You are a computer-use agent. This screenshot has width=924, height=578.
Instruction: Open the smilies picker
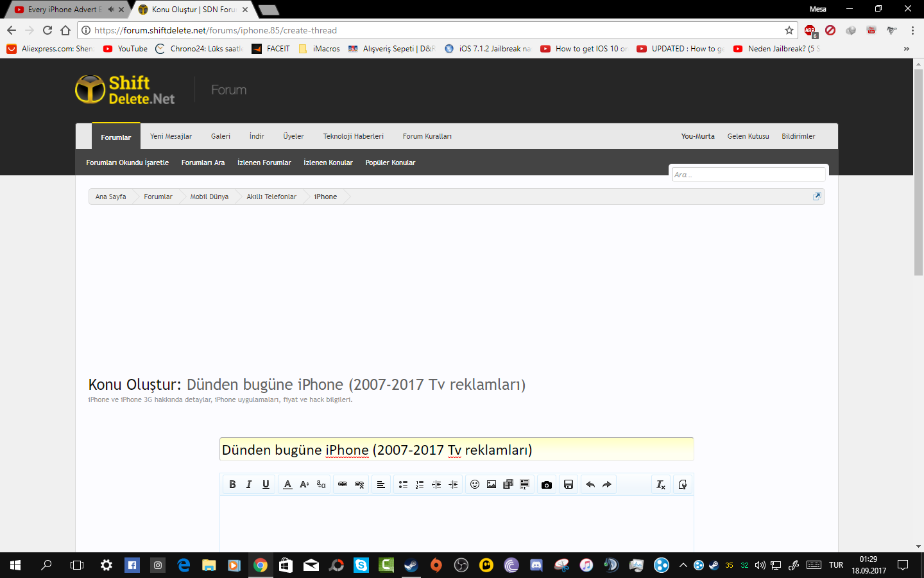pos(475,484)
